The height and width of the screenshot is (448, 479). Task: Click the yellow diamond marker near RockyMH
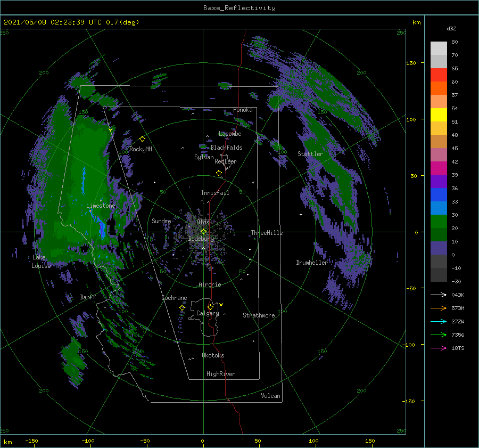[x=142, y=139]
